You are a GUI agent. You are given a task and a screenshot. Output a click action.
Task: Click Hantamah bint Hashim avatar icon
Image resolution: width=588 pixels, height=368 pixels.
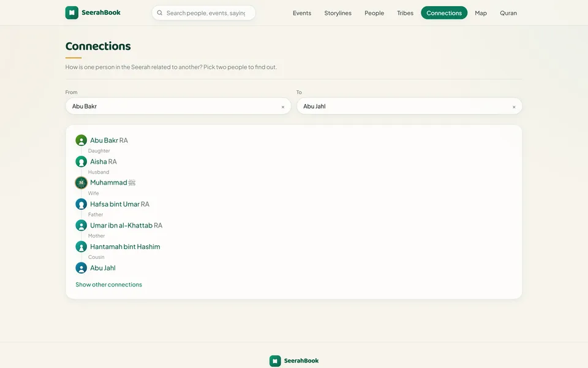click(x=81, y=247)
